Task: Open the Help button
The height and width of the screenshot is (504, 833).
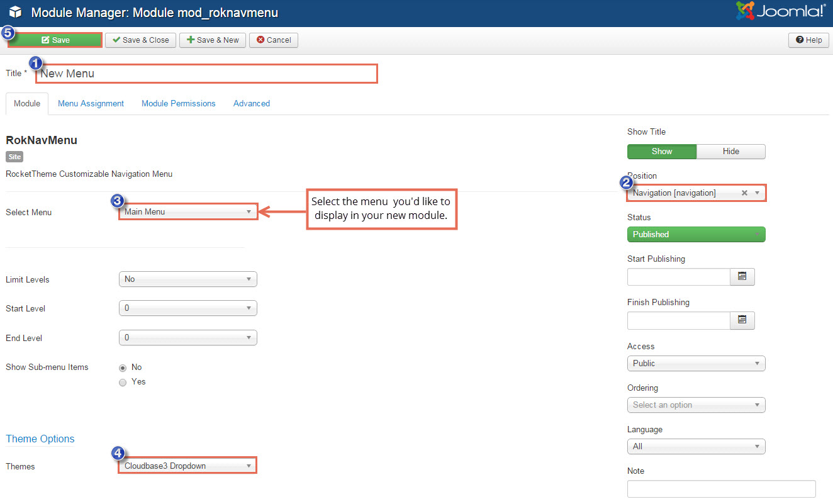Action: 808,40
